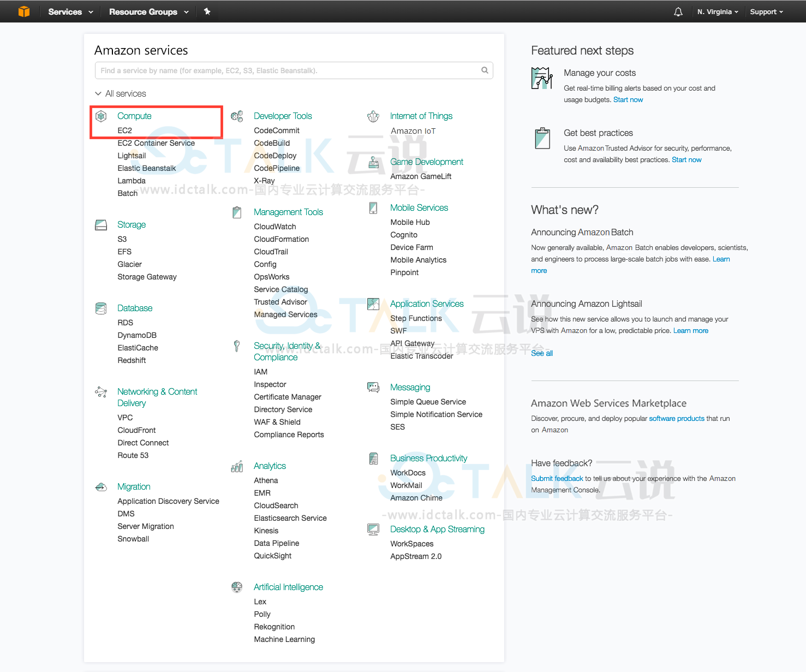Open the Trusted Advisor service

pos(280,302)
